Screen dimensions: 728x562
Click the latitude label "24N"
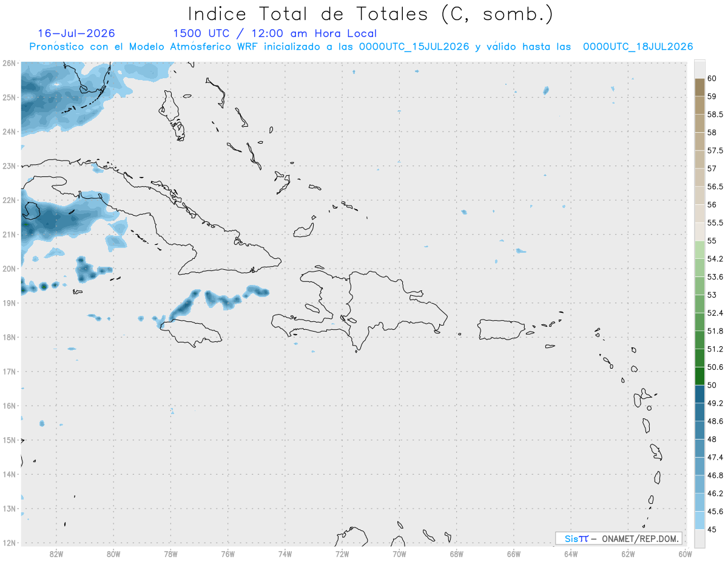pyautogui.click(x=8, y=132)
